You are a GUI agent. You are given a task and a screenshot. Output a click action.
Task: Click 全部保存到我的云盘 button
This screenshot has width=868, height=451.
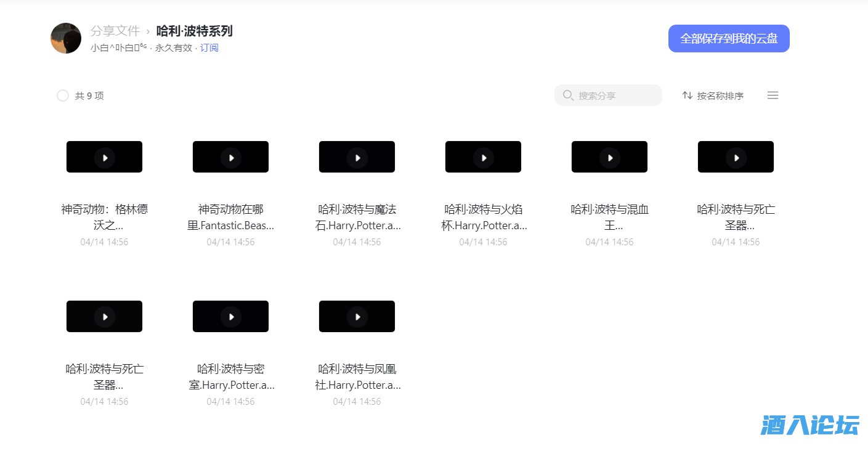click(729, 38)
